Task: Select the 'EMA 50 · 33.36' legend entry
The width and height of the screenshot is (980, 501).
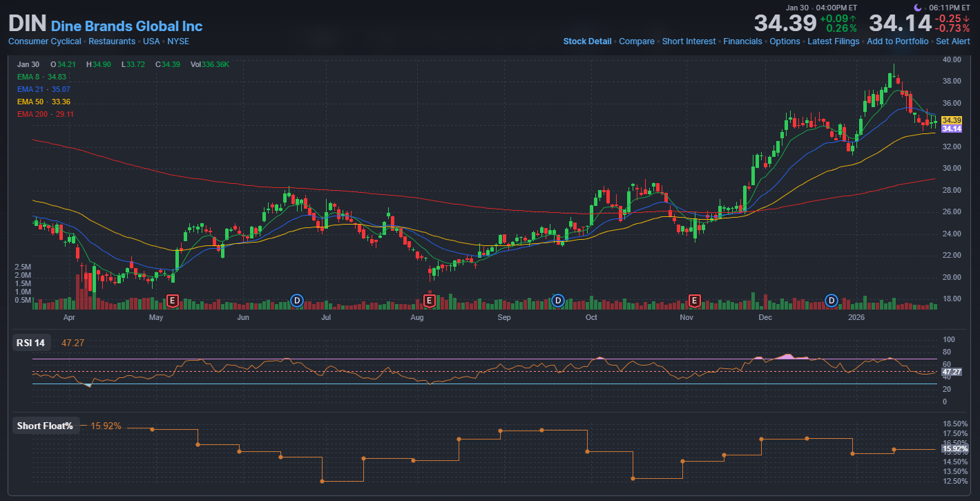Action: tap(44, 102)
